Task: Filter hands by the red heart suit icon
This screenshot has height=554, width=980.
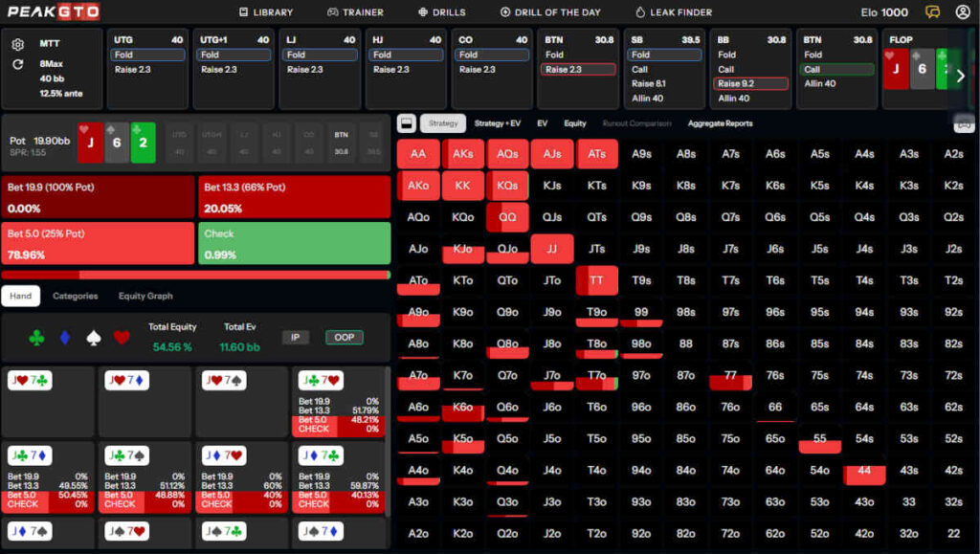Action: tap(122, 337)
